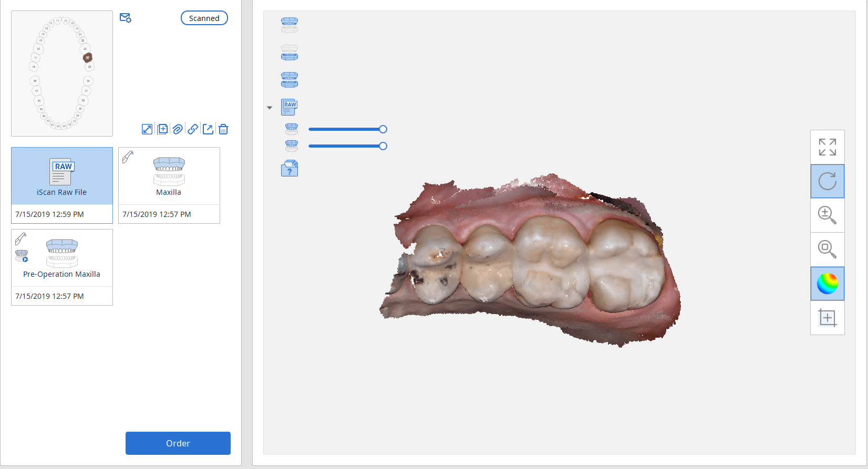Open the unknown files folder icon
The width and height of the screenshot is (868, 469).
point(290,169)
